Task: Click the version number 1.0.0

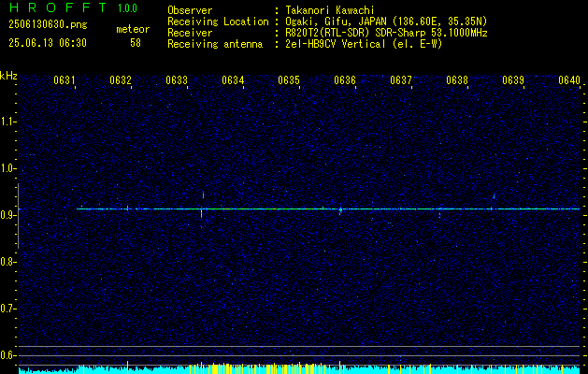Action: coord(127,8)
